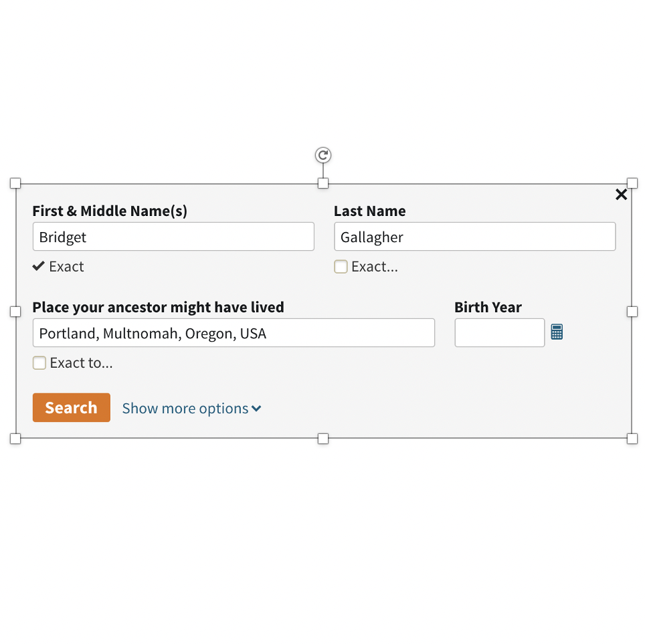Close the search form with the X
This screenshot has width=645, height=644.
(621, 195)
